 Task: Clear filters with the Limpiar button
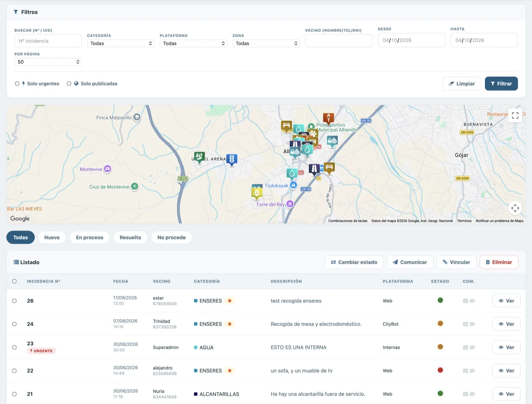(462, 84)
